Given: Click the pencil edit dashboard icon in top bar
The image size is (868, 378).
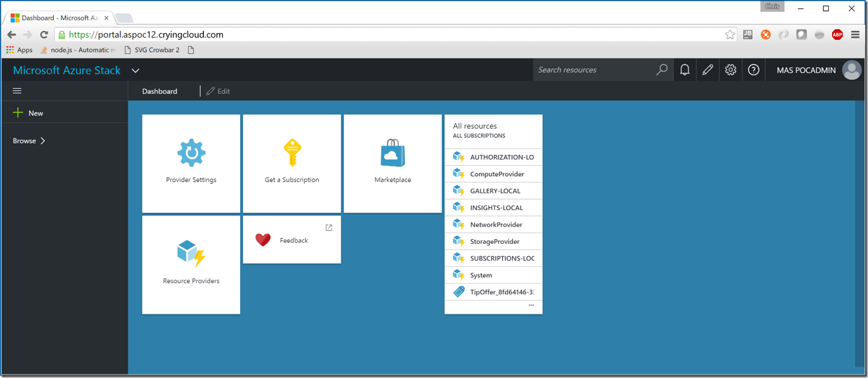Looking at the screenshot, I should pos(707,70).
